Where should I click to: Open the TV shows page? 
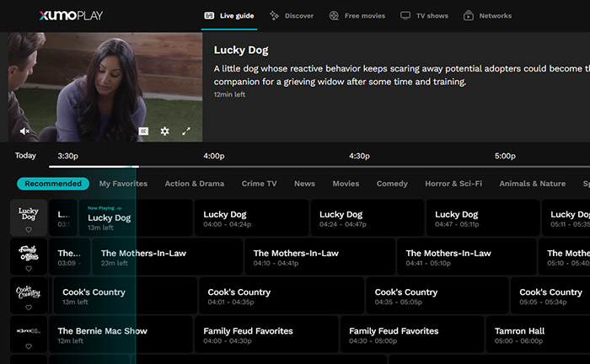[424, 16]
